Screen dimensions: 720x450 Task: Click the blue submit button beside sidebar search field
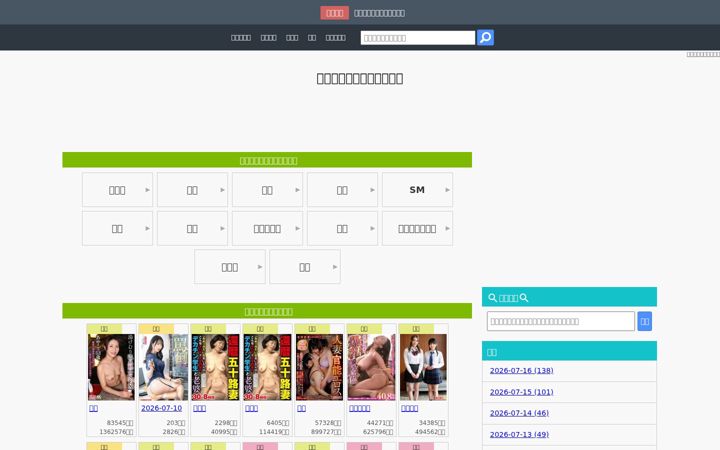click(645, 321)
